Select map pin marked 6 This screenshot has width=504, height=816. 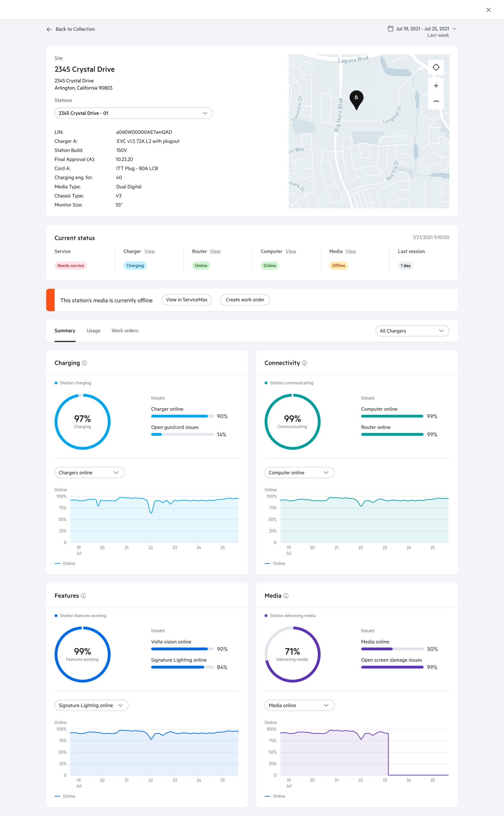[x=356, y=100]
